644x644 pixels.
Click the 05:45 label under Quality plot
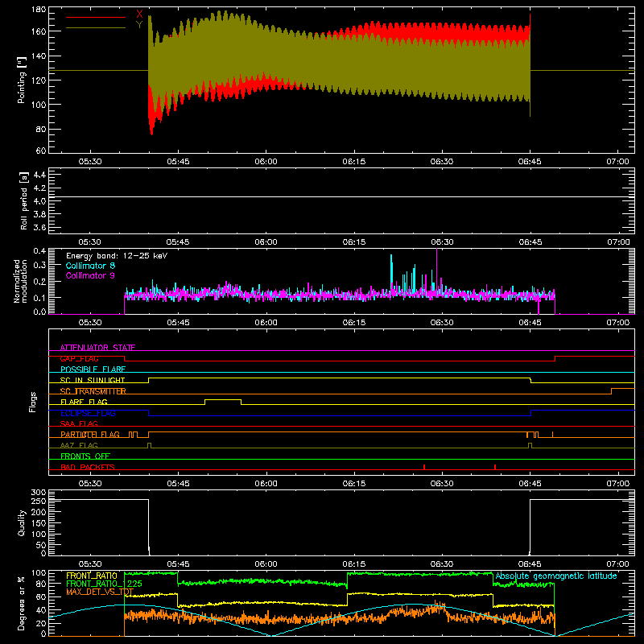[x=178, y=564]
